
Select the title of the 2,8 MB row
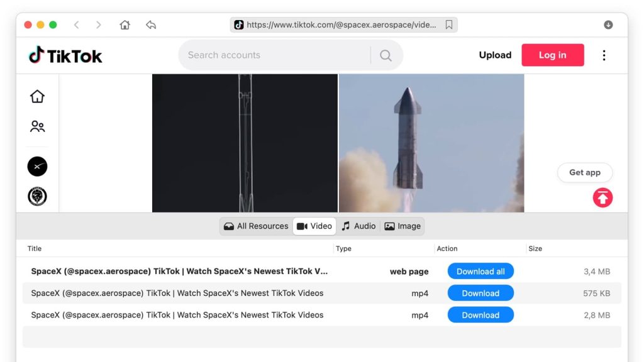click(177, 315)
